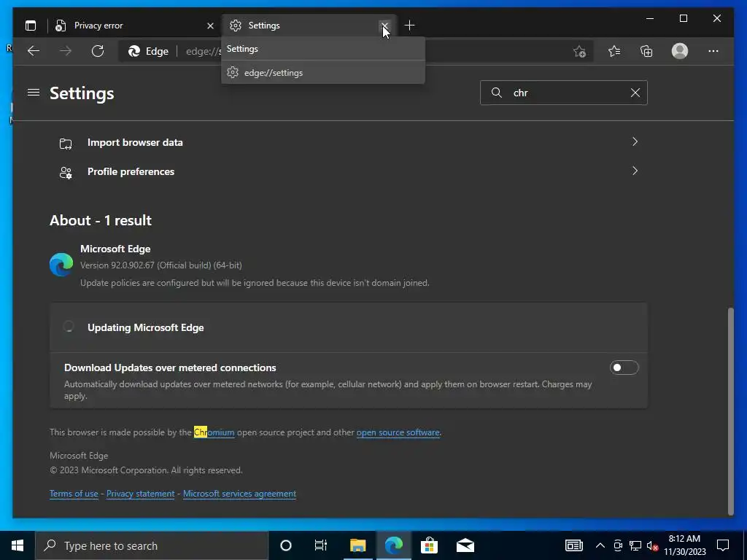Show hidden system tray icons
The width and height of the screenshot is (747, 560).
(600, 545)
